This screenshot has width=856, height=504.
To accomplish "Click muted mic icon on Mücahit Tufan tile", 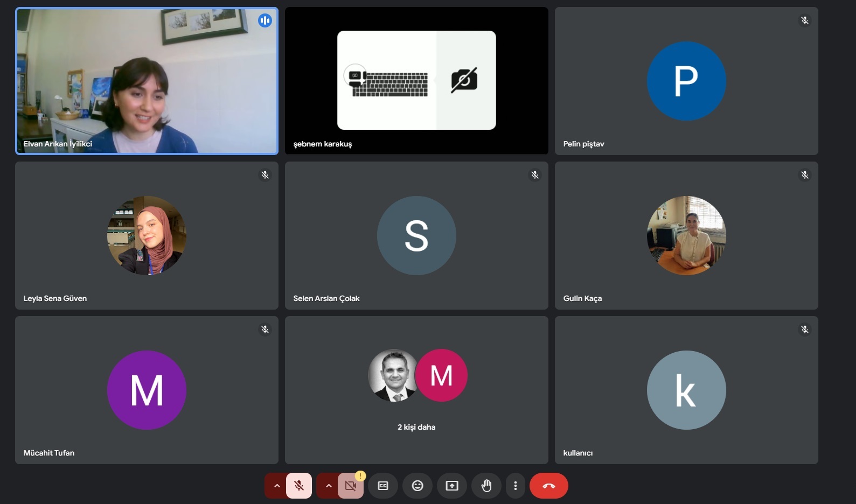I will click(x=265, y=330).
